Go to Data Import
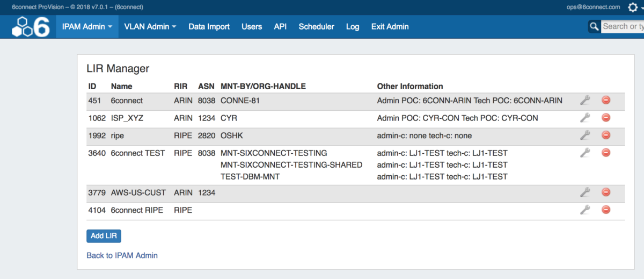Image resolution: width=644 pixels, height=279 pixels. click(x=209, y=26)
